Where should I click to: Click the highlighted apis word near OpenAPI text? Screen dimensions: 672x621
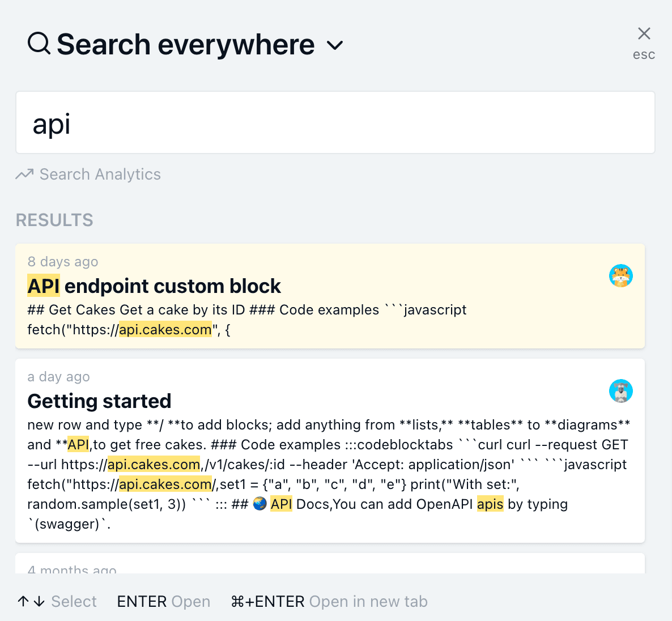click(490, 504)
